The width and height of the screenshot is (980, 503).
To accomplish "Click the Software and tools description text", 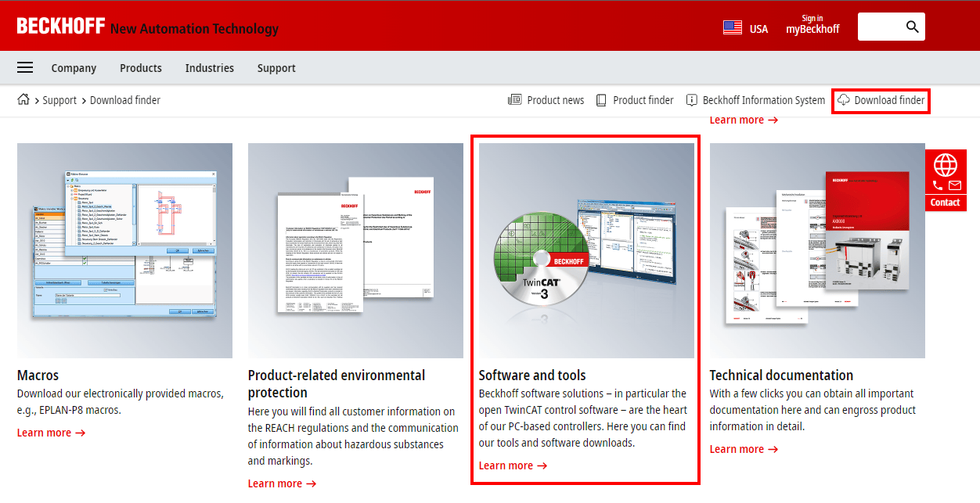I will [x=583, y=419].
